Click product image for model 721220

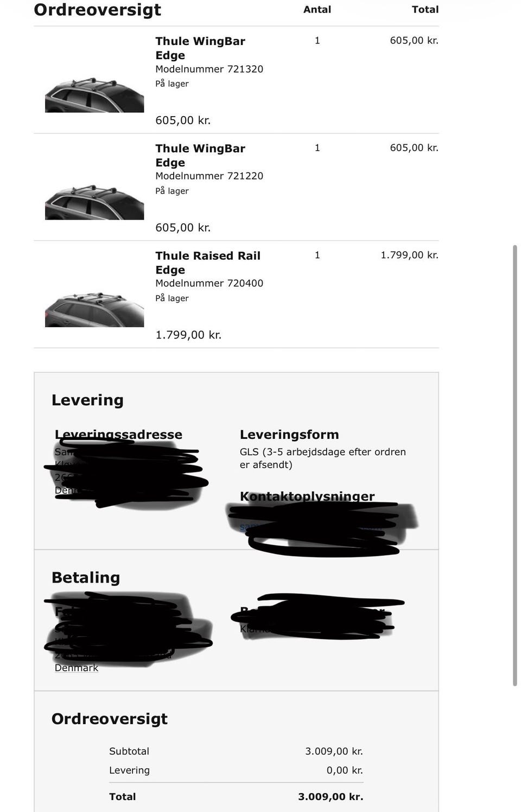(94, 202)
